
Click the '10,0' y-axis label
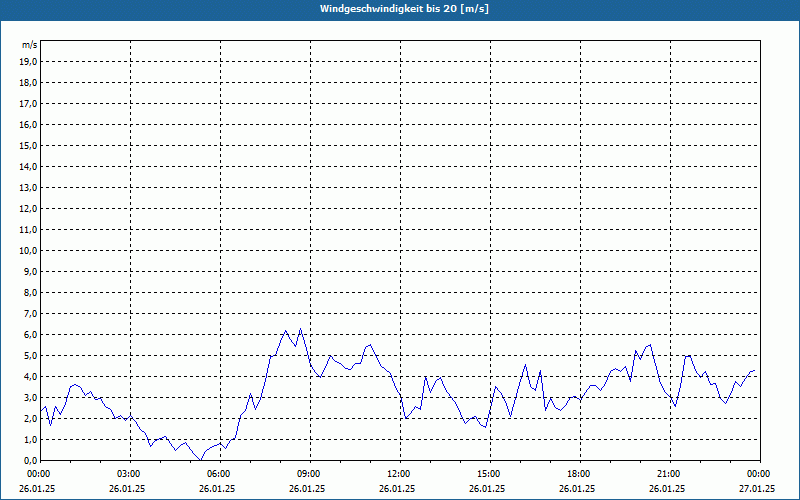(x=28, y=251)
